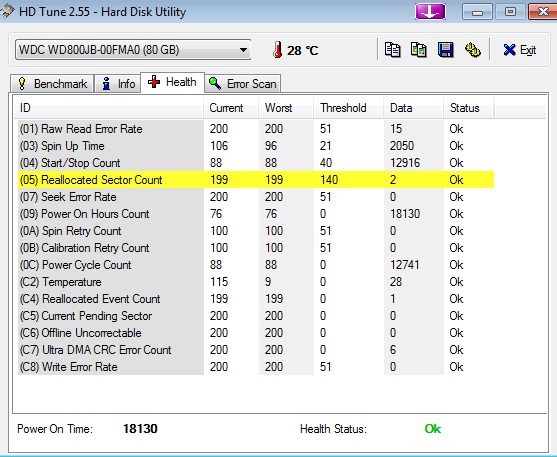Switch to the Info tab
Viewport: 557px width, 457px height.
click(118, 84)
